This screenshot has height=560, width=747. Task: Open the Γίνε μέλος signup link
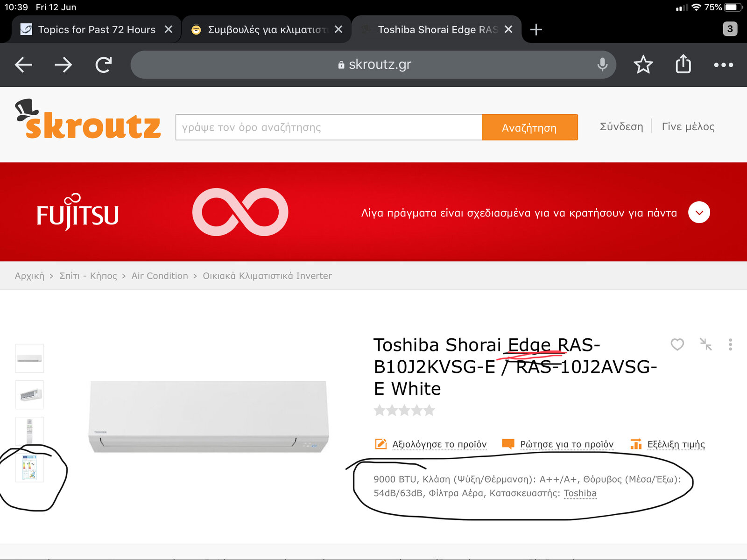point(688,126)
